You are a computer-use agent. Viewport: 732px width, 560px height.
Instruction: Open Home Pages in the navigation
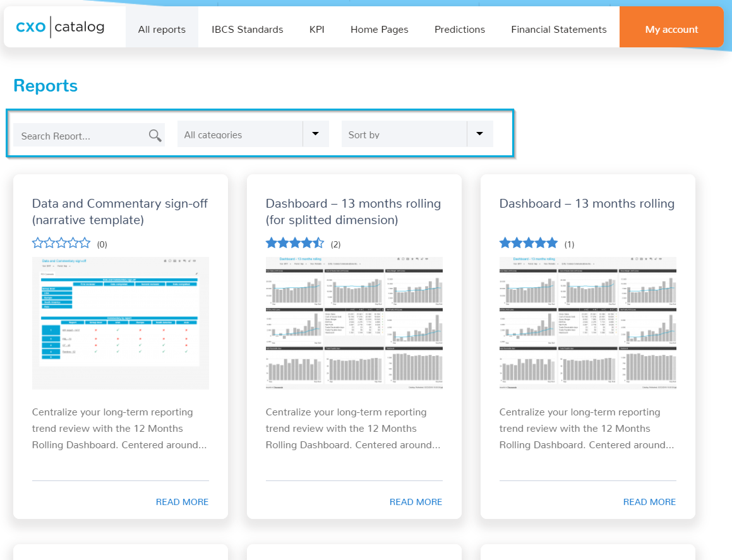click(380, 30)
